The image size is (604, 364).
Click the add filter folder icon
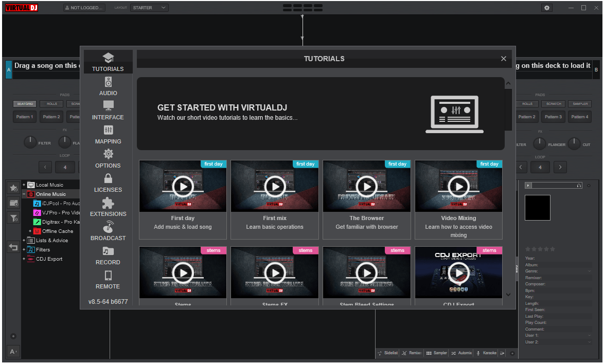[x=13, y=218]
